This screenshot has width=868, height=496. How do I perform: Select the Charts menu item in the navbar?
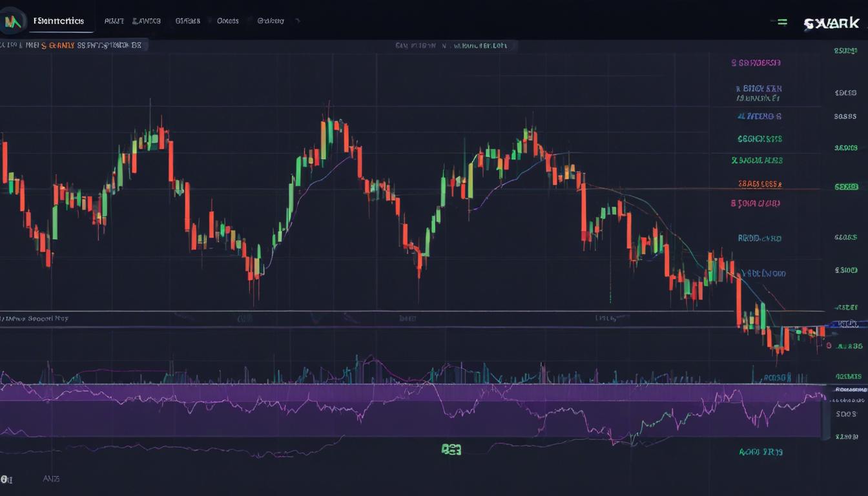pos(187,21)
